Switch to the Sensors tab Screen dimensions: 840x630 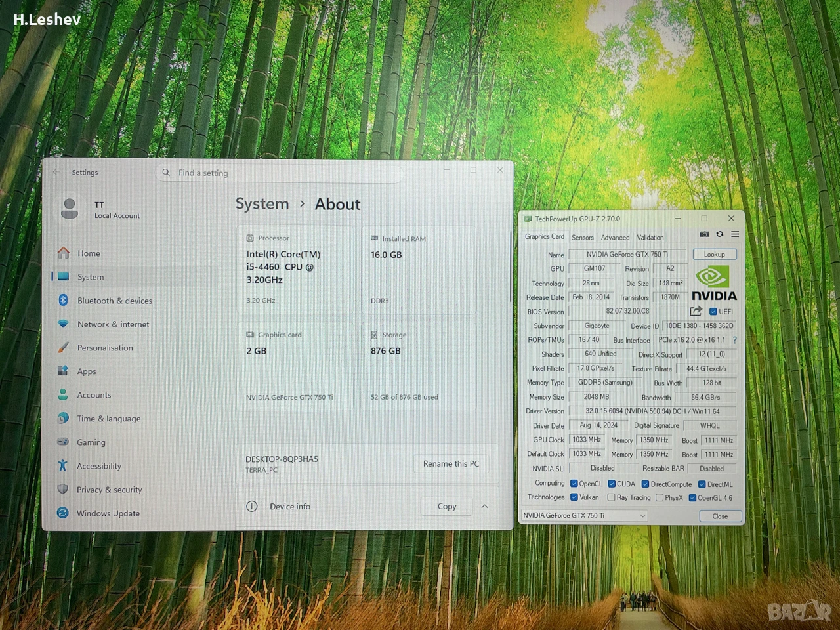582,238
